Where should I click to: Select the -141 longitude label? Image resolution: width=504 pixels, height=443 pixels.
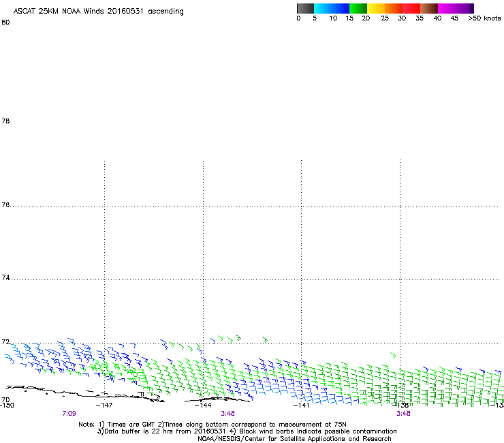coord(302,406)
